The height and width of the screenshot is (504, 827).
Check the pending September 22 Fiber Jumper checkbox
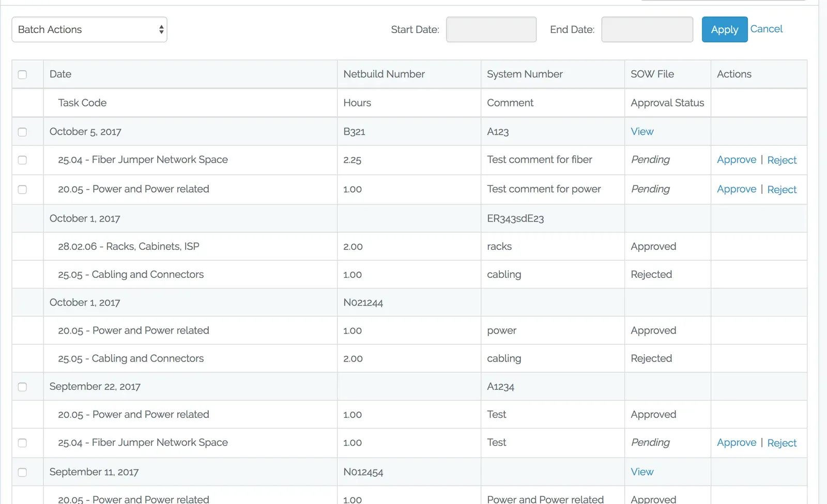(x=22, y=443)
